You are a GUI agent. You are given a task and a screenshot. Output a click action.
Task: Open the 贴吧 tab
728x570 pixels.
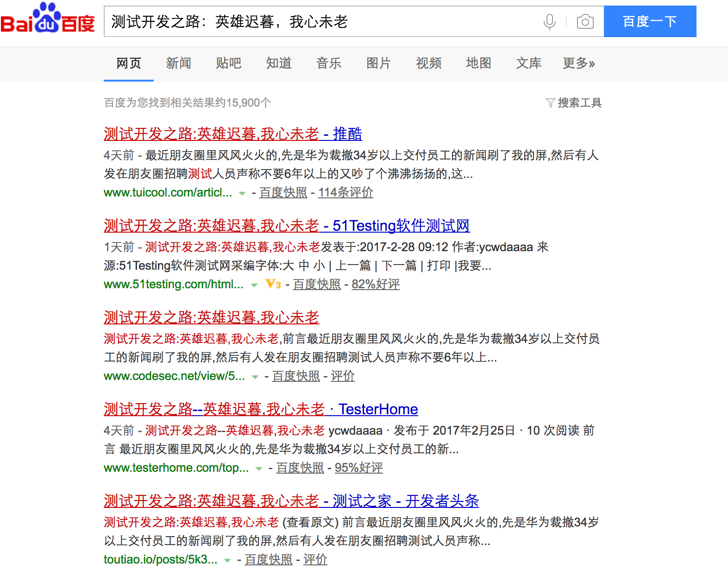[229, 63]
